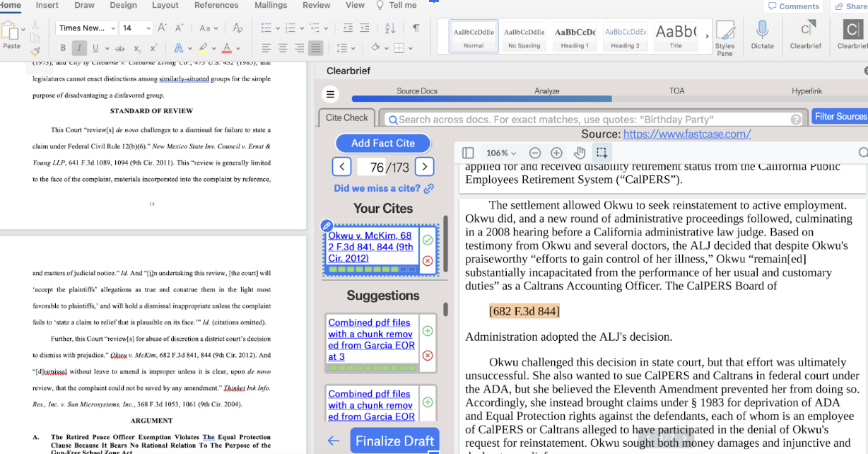Viewport: 868px width, 454px height.
Task: Toggle Underline formatting
Action: (x=96, y=48)
